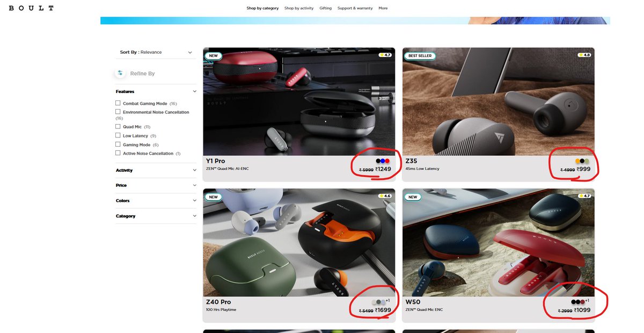The height and width of the screenshot is (333, 644).
Task: Click '100 Hrs Playtime' under Z40 Pro
Action: tap(221, 310)
